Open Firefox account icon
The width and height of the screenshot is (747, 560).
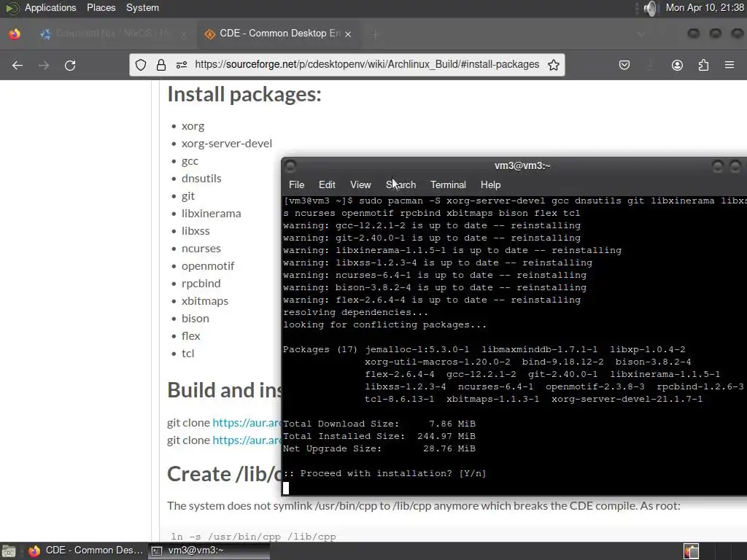[x=677, y=65]
